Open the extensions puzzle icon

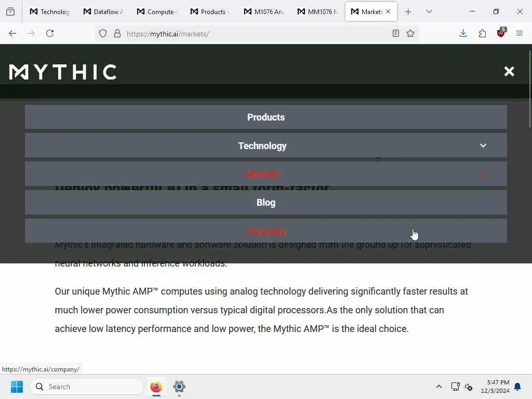point(482,33)
